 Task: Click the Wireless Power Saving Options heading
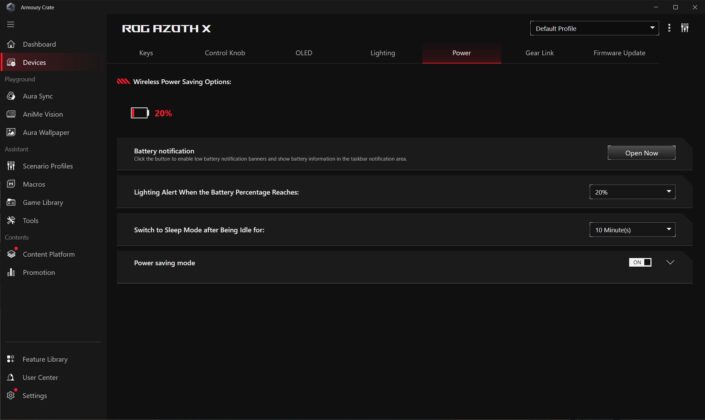182,82
